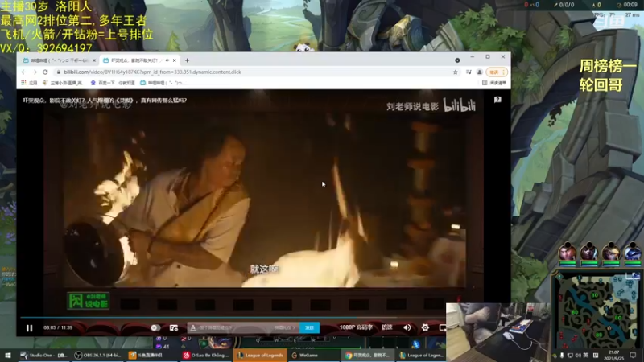This screenshot has height=362, width=644.
Task: Toggle the danmaku on/off switch
Action: click(x=155, y=328)
